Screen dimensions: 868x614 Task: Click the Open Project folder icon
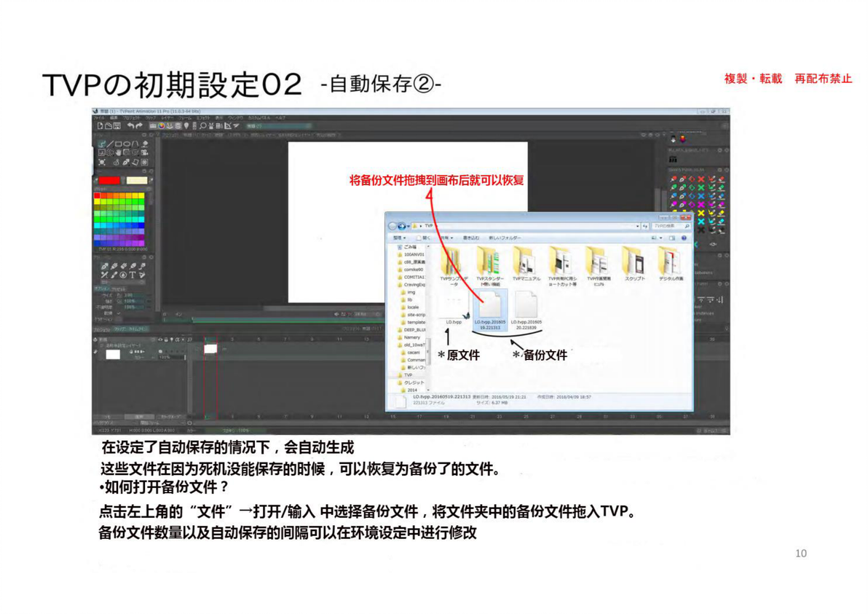click(x=108, y=126)
